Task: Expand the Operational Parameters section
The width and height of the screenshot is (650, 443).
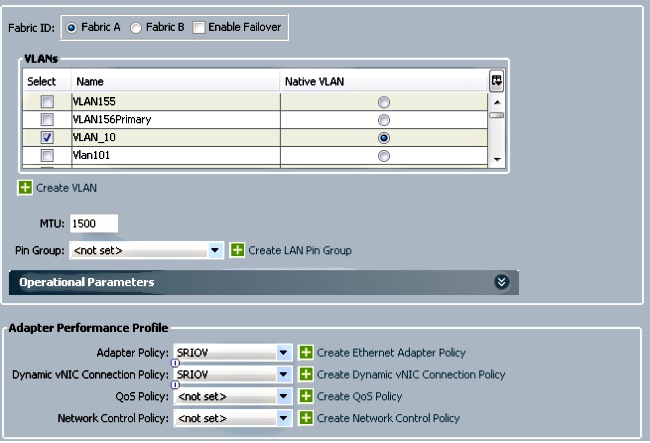Action: coord(502,282)
